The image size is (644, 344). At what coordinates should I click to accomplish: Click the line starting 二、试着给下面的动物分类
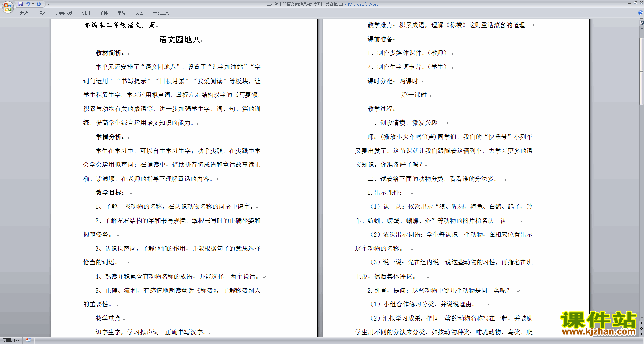433,179
